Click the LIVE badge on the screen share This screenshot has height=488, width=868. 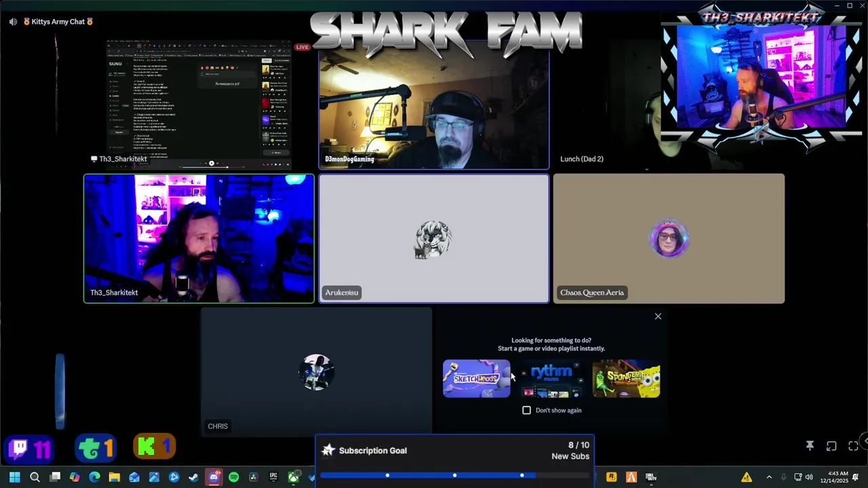point(302,47)
